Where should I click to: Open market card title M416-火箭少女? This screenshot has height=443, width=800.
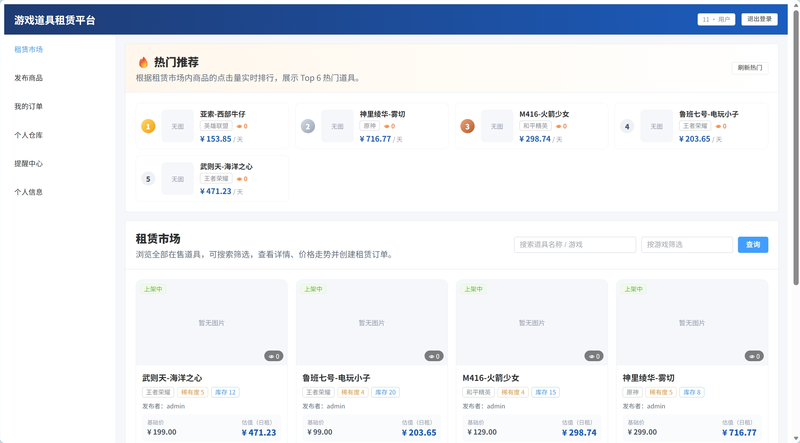491,378
